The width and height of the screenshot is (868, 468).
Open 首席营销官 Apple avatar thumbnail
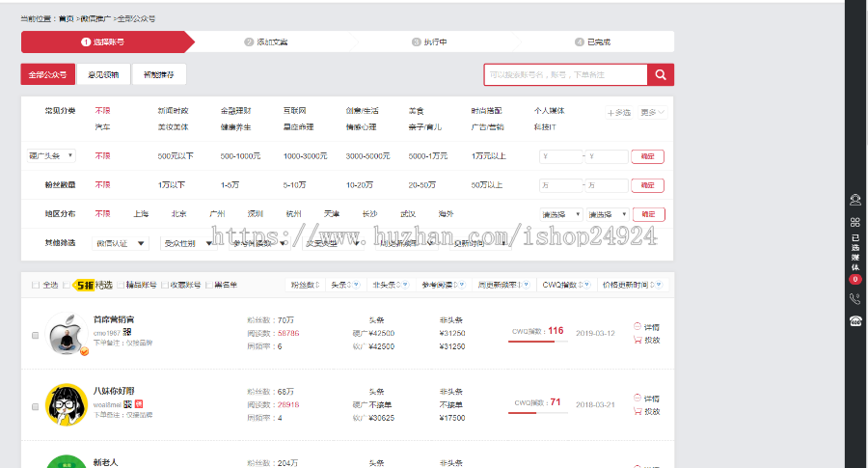[67, 334]
